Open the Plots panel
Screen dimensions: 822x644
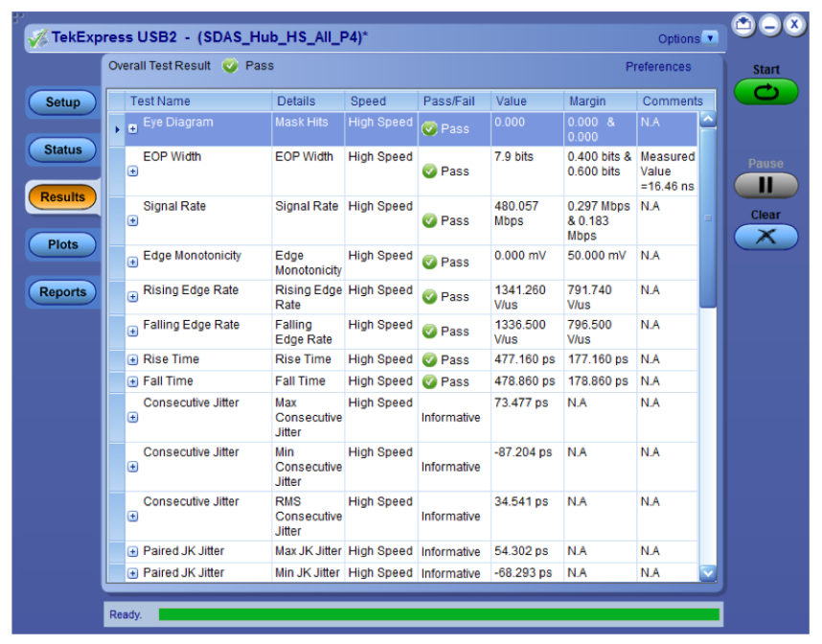(63, 244)
